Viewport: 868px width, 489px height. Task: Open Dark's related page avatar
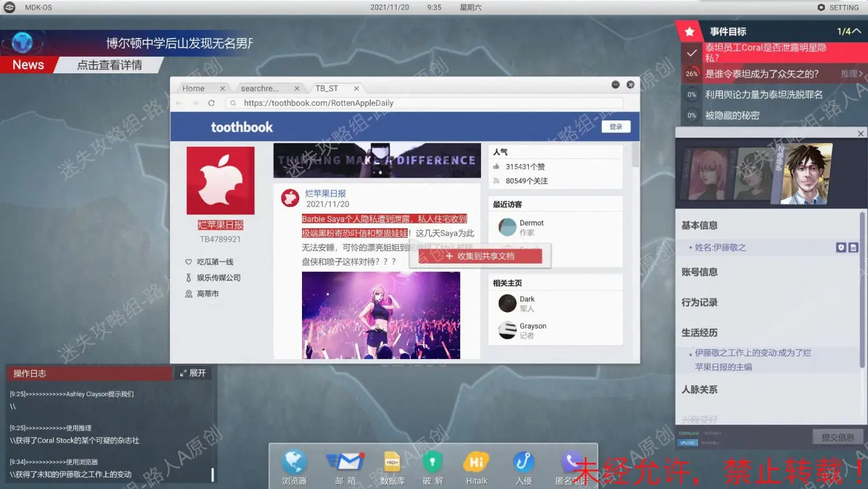[x=507, y=303]
